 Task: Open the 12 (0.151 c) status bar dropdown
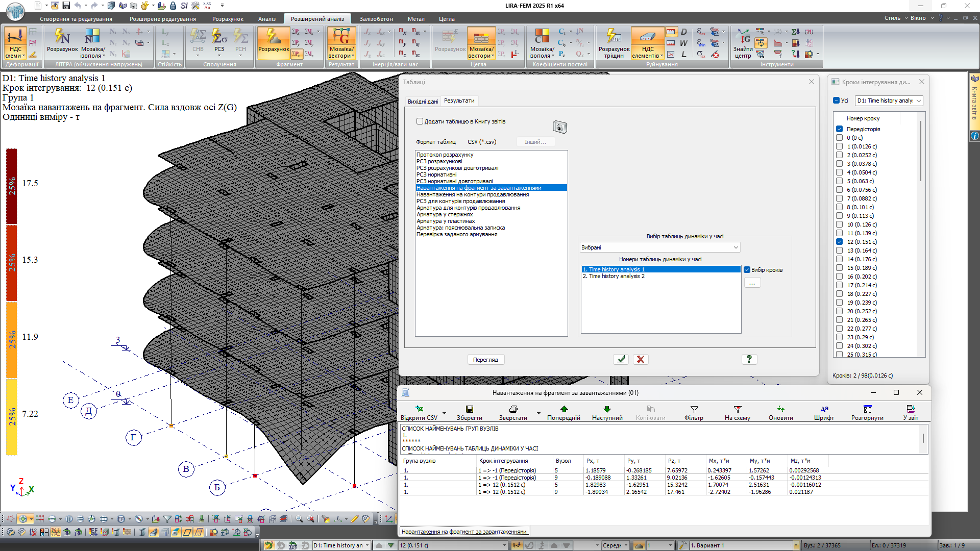click(x=504, y=545)
